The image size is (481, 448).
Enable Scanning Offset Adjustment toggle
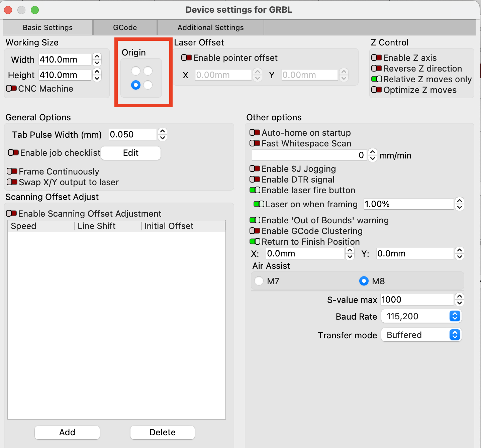11,214
